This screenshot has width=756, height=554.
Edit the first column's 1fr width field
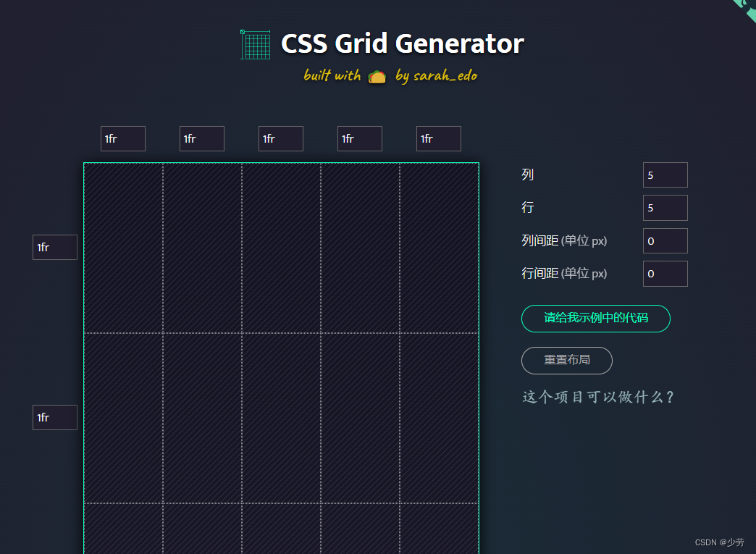[x=123, y=139]
